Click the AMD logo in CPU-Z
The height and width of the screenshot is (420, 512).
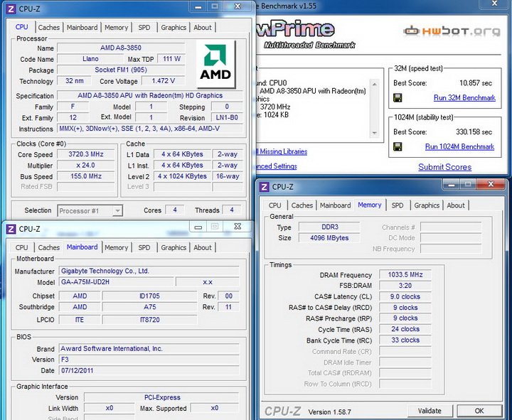tap(215, 64)
